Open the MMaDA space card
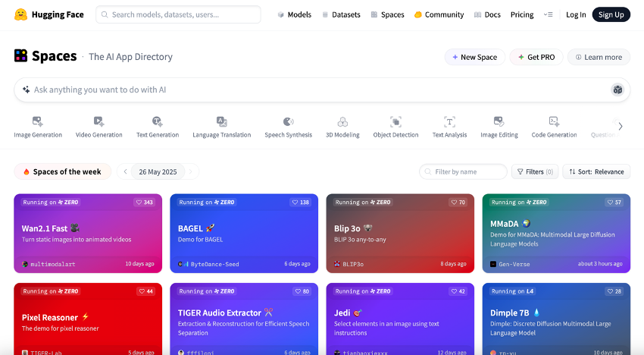Viewport: 644px width, 355px height. [556, 233]
